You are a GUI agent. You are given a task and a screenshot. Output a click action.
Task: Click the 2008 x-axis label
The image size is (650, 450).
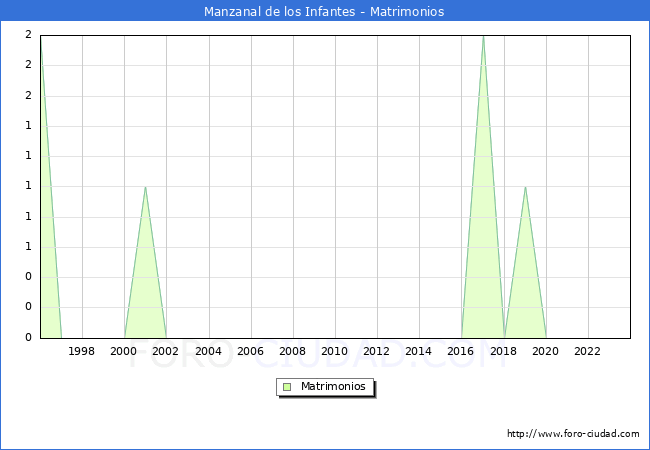(293, 351)
